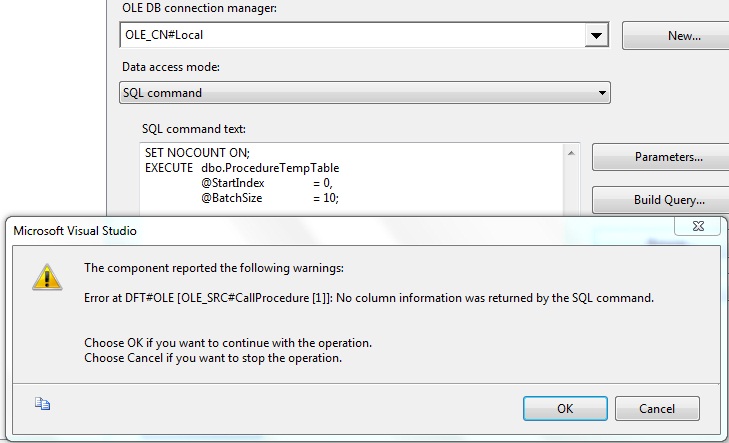
Task: Click the yellow warning triangle icon
Action: pos(44,278)
